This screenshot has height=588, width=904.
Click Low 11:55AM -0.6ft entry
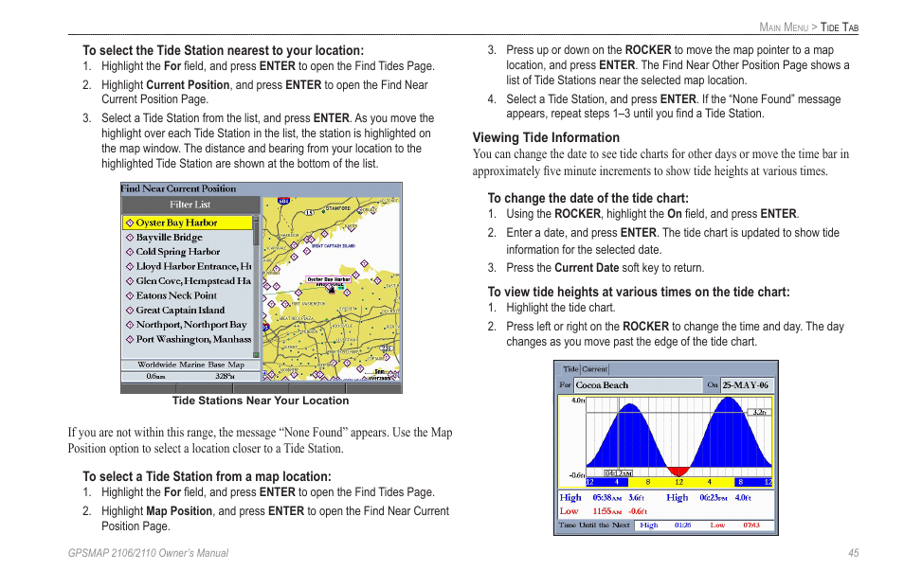pyautogui.click(x=604, y=511)
